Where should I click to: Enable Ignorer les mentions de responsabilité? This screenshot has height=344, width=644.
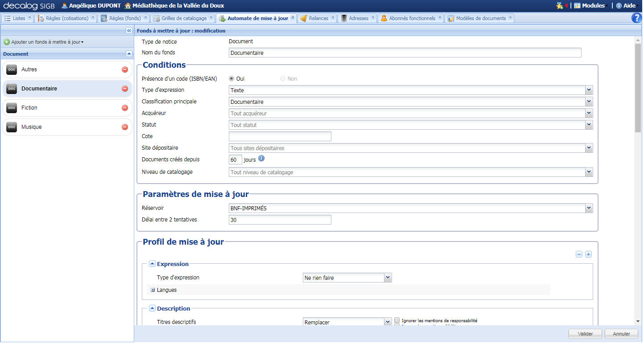point(396,320)
